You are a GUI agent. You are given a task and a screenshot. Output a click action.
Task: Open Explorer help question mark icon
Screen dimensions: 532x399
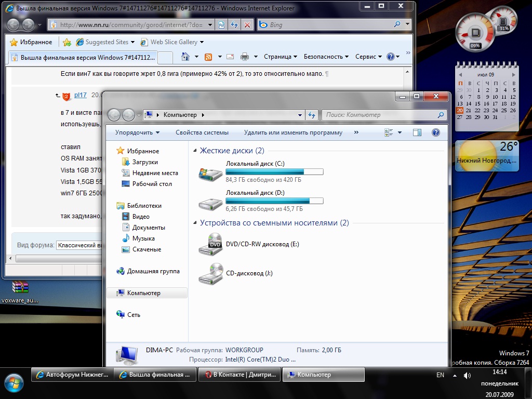[x=436, y=132]
